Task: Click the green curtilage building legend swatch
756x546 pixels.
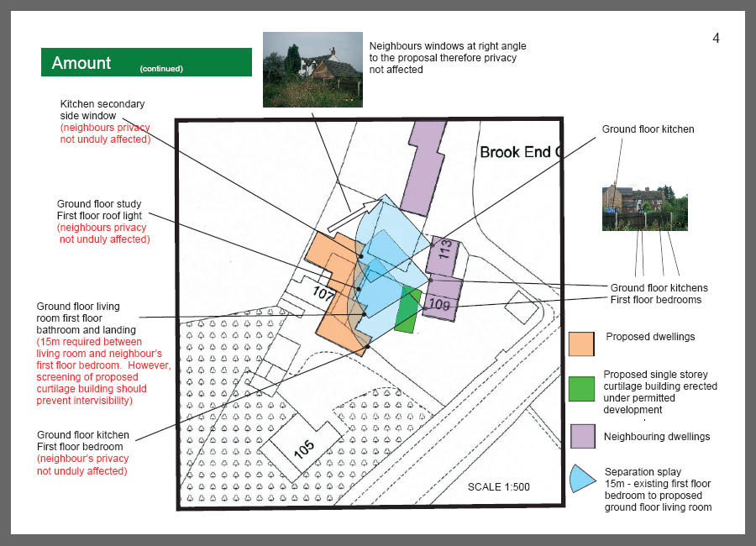Action: pos(582,391)
